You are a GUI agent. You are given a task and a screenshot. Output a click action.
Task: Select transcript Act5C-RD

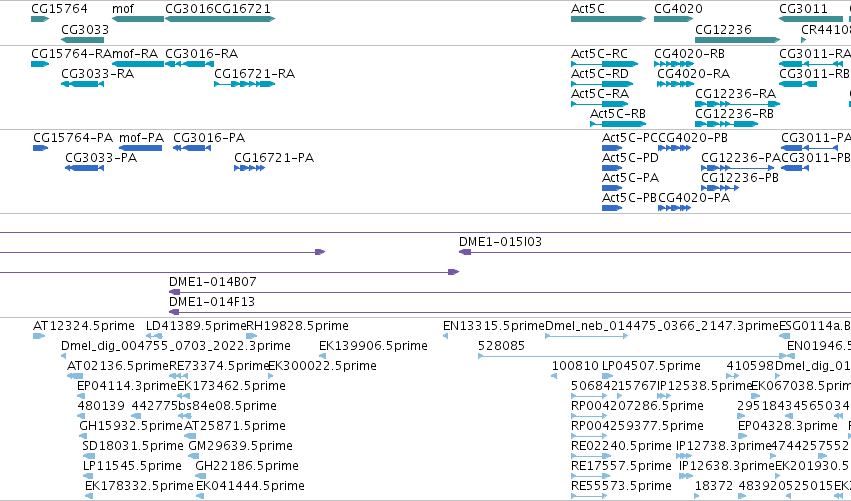(600, 74)
